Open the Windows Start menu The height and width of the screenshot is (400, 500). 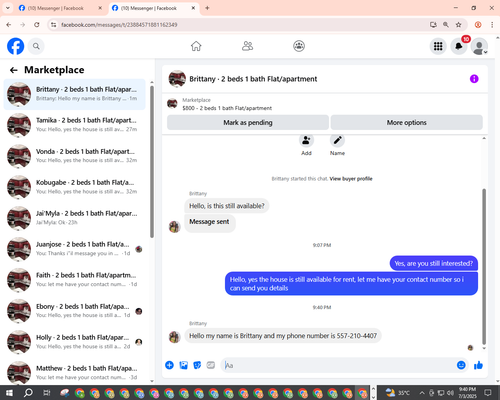[x=9, y=393]
